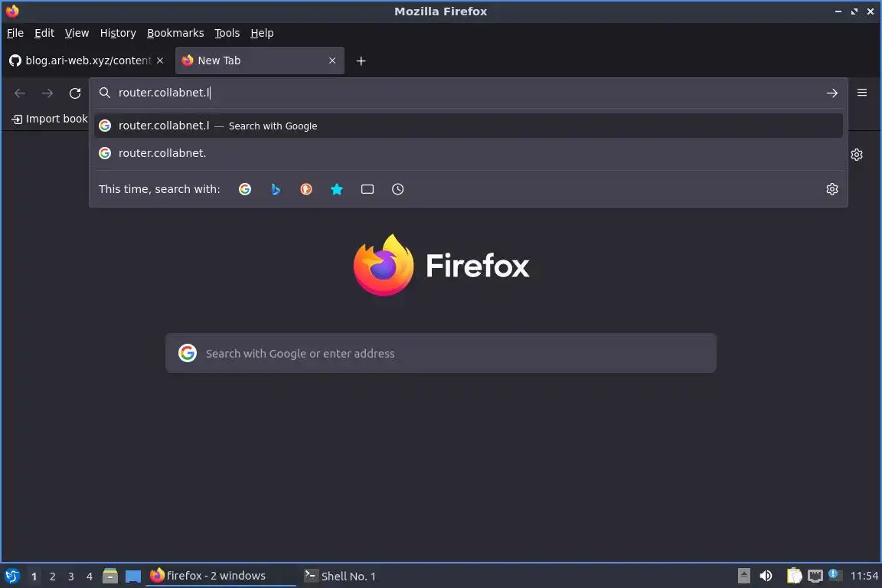The height and width of the screenshot is (588, 882).
Task: Open the History menu
Action: pyautogui.click(x=118, y=33)
